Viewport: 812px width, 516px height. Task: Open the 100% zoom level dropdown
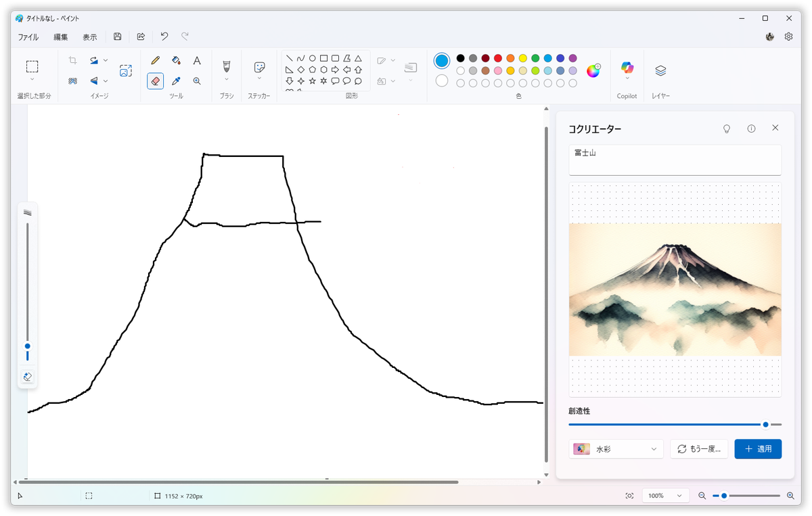pos(665,496)
